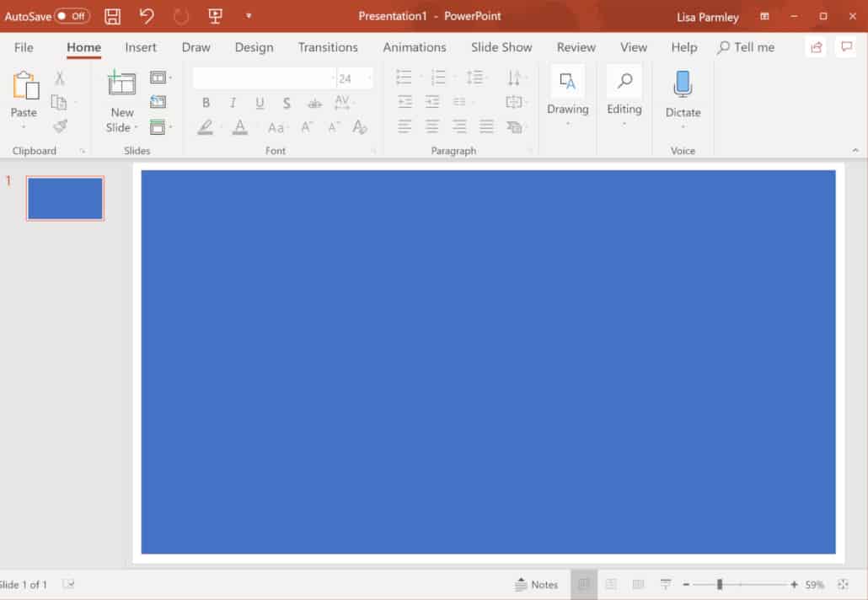Viewport: 868px width, 600px height.
Task: Open the Slide Show menu
Action: click(x=501, y=47)
